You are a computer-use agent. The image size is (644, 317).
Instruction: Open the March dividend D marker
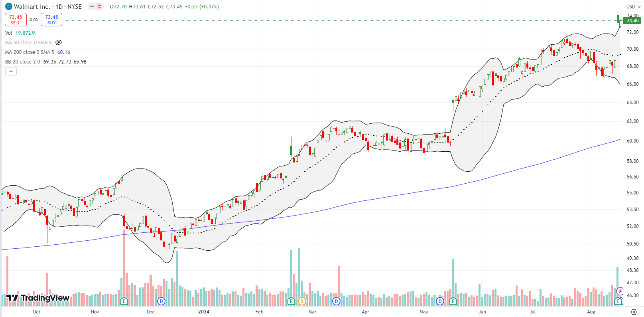(336, 301)
